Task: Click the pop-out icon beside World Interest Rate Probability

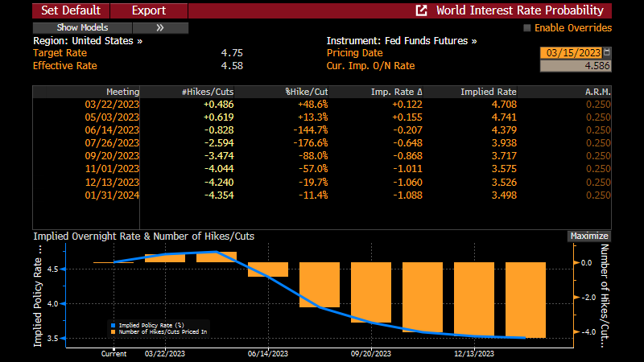Action: click(x=421, y=10)
